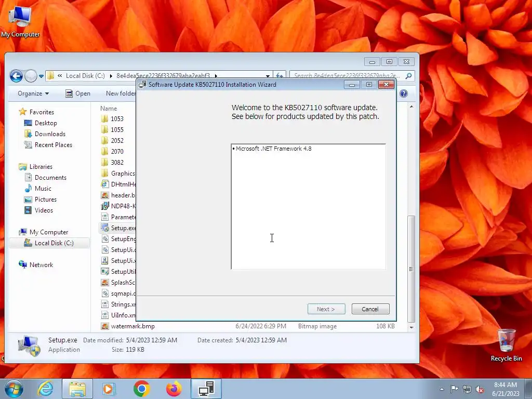
Task: Launch Google Chrome from the taskbar
Action: tap(141, 389)
